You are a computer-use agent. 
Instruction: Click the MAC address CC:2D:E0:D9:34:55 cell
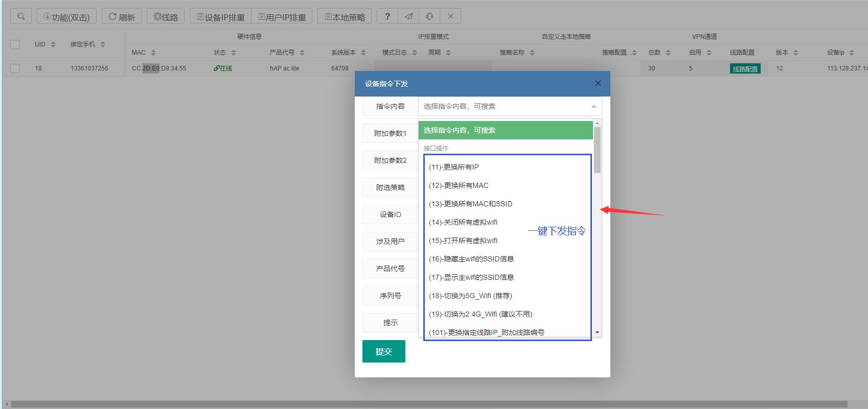tap(159, 68)
